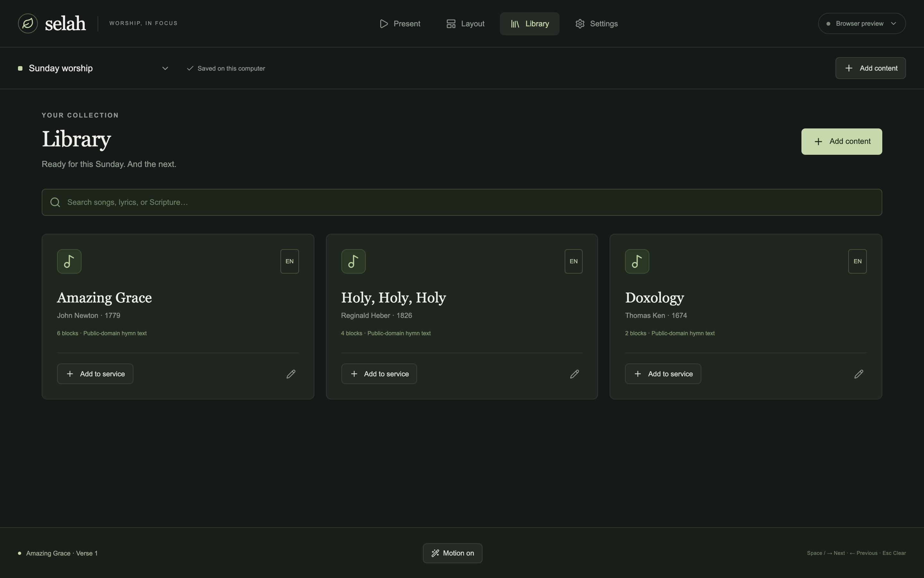The image size is (924, 578).
Task: Click the John Newton · 1779 text
Action: tap(89, 315)
